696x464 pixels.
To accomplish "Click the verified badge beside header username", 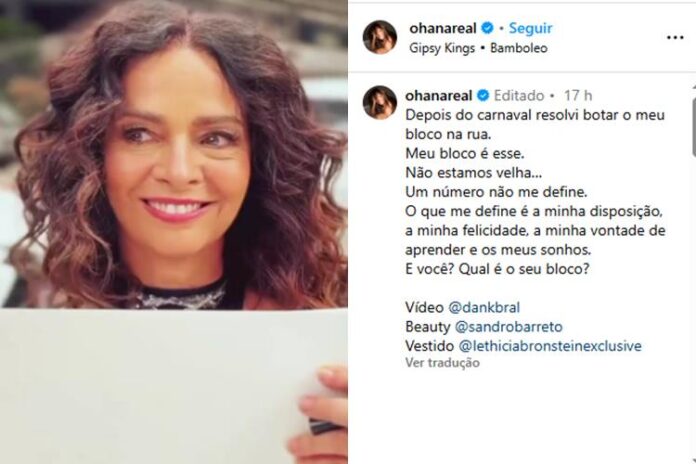I will tap(487, 28).
